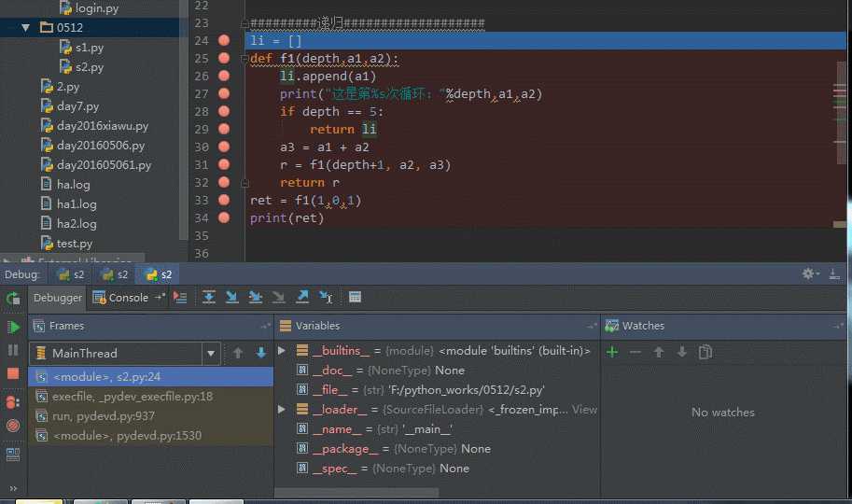Collapse the 0512 folder
The image size is (852, 504).
tap(25, 27)
